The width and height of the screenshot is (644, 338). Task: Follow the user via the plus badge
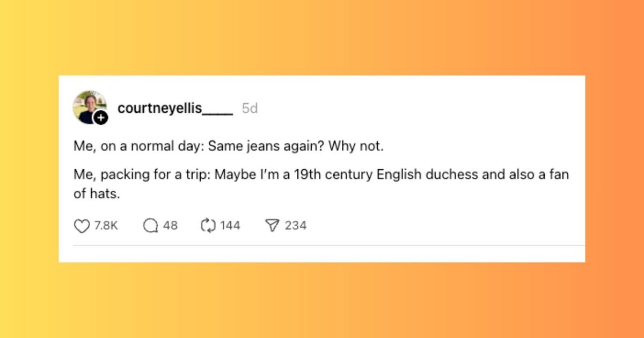tap(101, 118)
